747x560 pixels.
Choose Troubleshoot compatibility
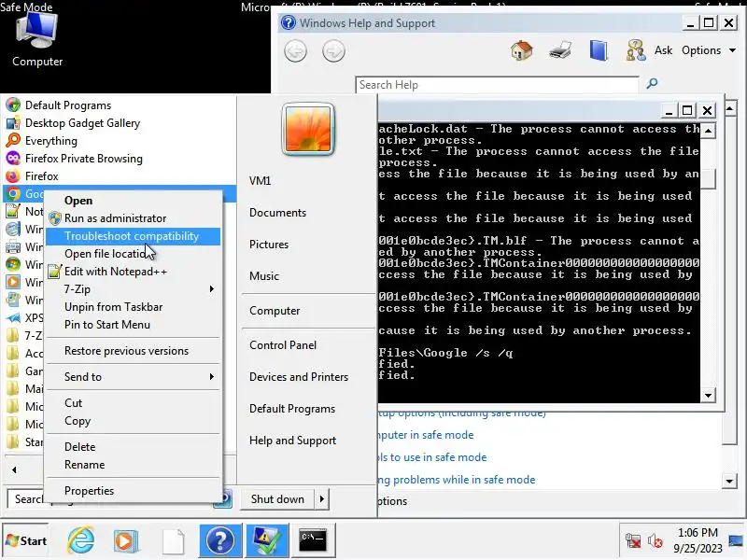134,236
